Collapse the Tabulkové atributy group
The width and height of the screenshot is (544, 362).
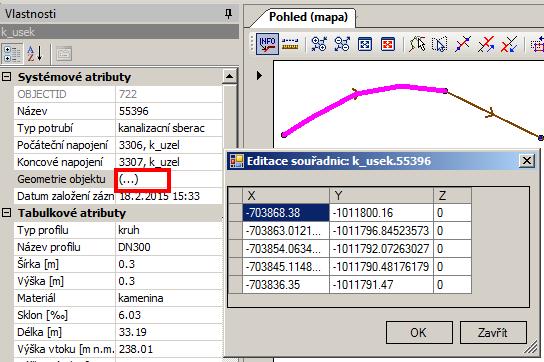7,213
